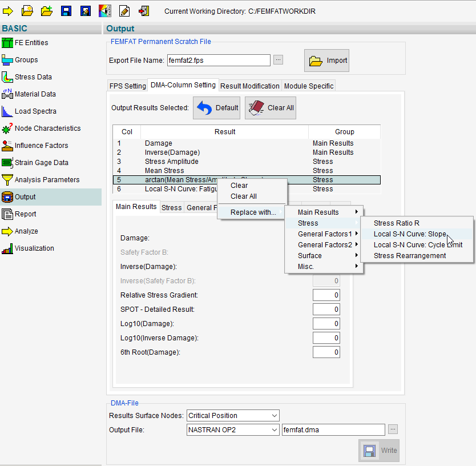This screenshot has width=476, height=466.
Task: Open Result Modification tab
Action: coord(250,86)
